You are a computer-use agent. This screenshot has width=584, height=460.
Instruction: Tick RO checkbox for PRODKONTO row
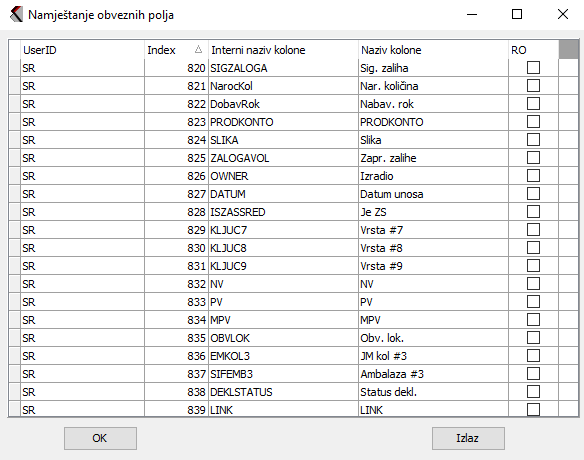tap(533, 122)
